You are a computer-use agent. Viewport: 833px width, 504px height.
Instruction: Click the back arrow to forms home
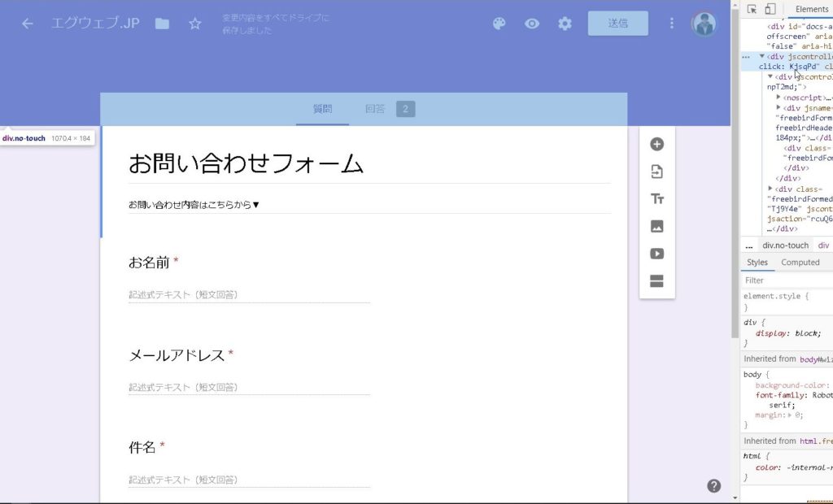[x=28, y=24]
